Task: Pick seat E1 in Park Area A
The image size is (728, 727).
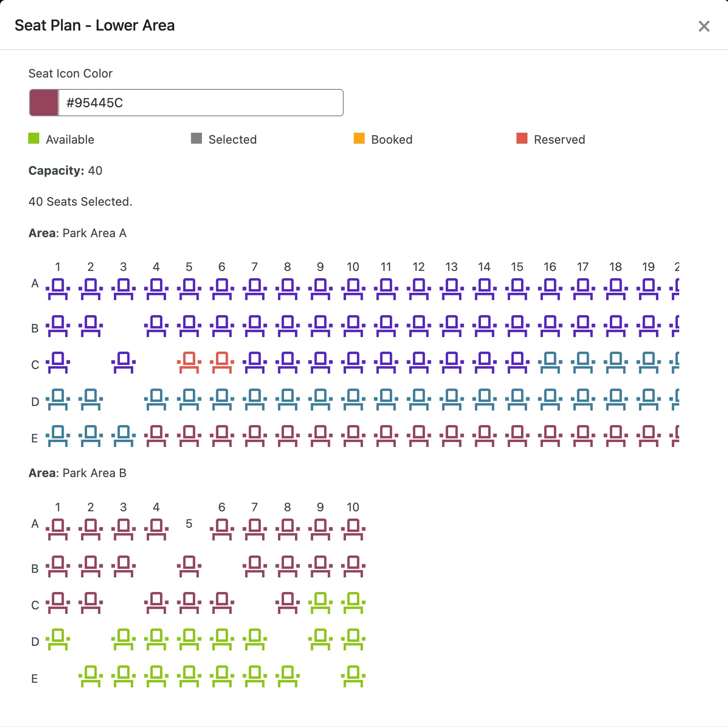Action: click(x=58, y=436)
